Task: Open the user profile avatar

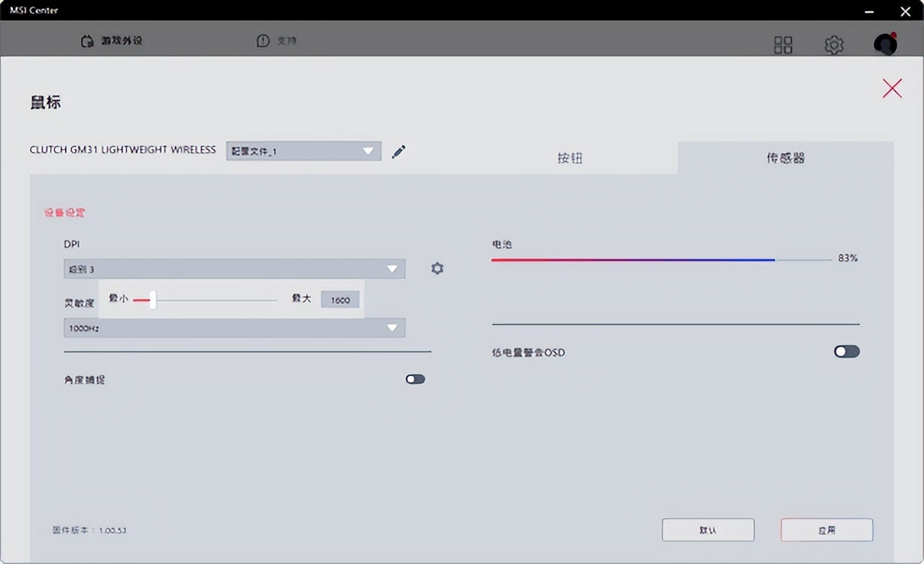Action: pyautogui.click(x=885, y=44)
